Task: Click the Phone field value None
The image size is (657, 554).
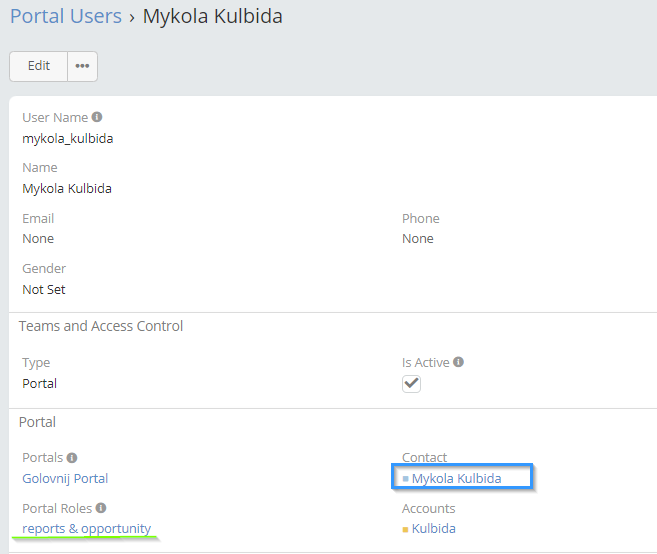Action: 417,239
